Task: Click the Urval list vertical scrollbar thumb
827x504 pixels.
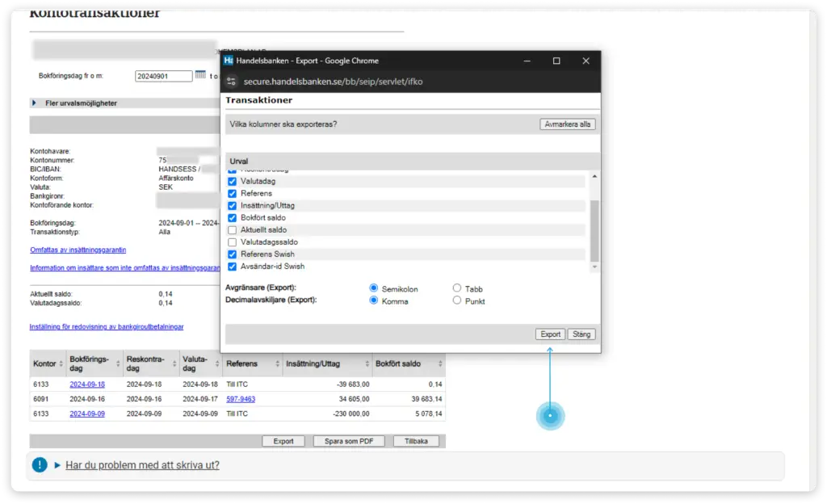Action: (x=594, y=230)
